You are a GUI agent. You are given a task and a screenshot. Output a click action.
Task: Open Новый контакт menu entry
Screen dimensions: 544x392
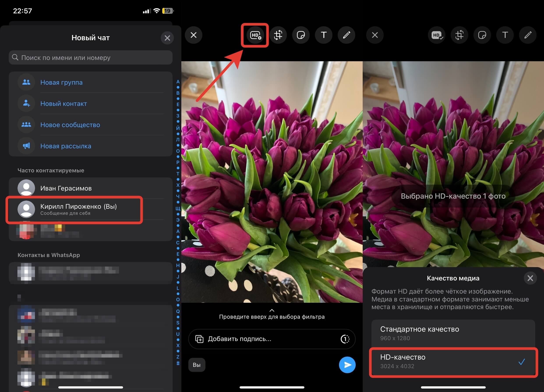point(64,103)
